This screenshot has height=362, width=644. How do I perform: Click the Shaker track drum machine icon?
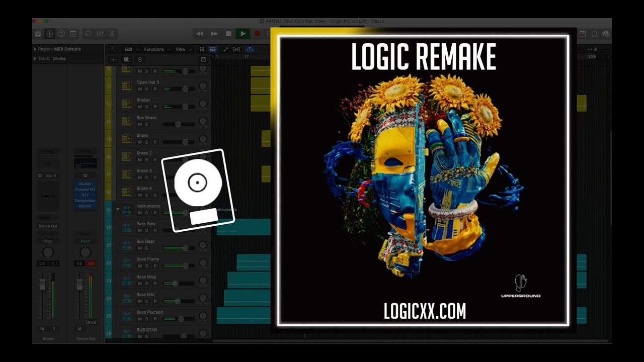(126, 104)
